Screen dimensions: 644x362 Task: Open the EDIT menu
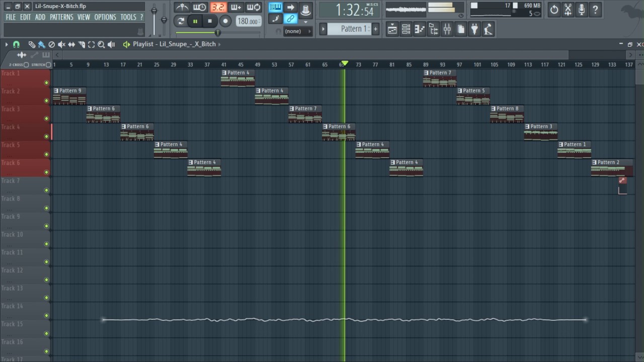[x=25, y=17]
